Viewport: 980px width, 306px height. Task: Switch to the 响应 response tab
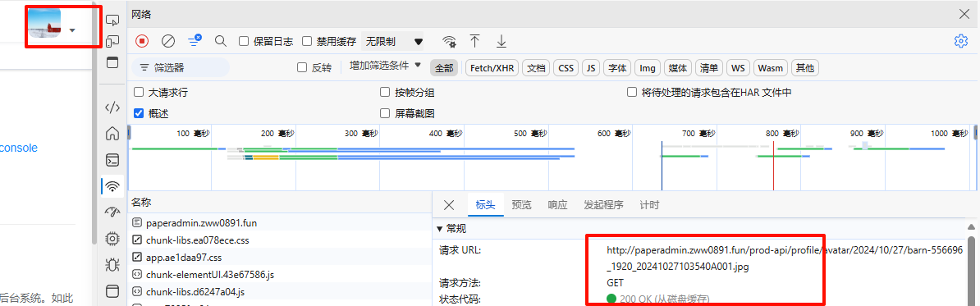[557, 205]
